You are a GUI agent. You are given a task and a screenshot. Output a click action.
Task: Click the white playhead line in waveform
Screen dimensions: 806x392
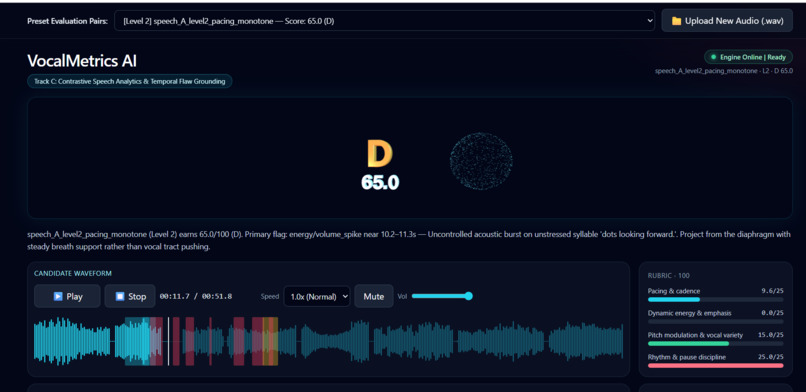tap(169, 341)
